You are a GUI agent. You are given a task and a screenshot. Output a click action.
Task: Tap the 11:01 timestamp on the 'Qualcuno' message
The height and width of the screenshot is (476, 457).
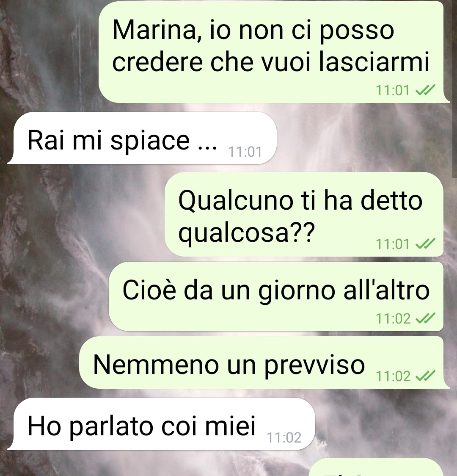point(393,244)
